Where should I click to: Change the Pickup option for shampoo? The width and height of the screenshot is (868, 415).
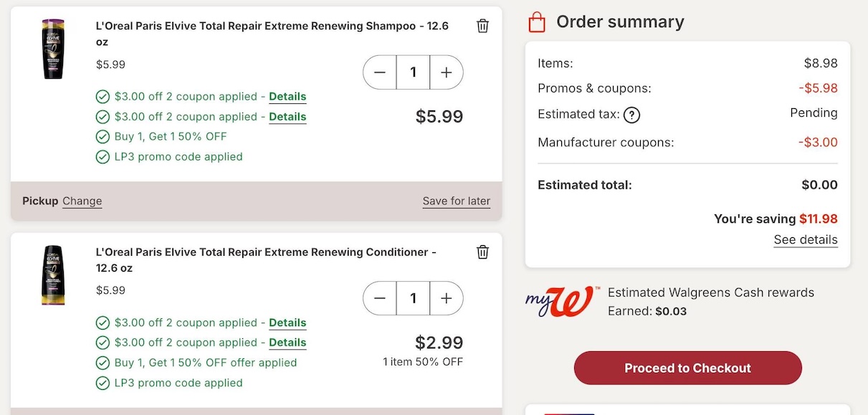tap(82, 201)
